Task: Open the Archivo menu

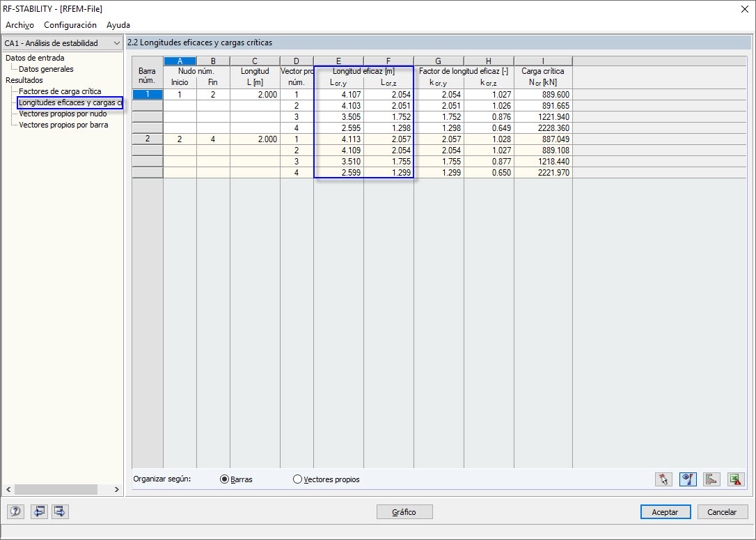Action: tap(19, 24)
